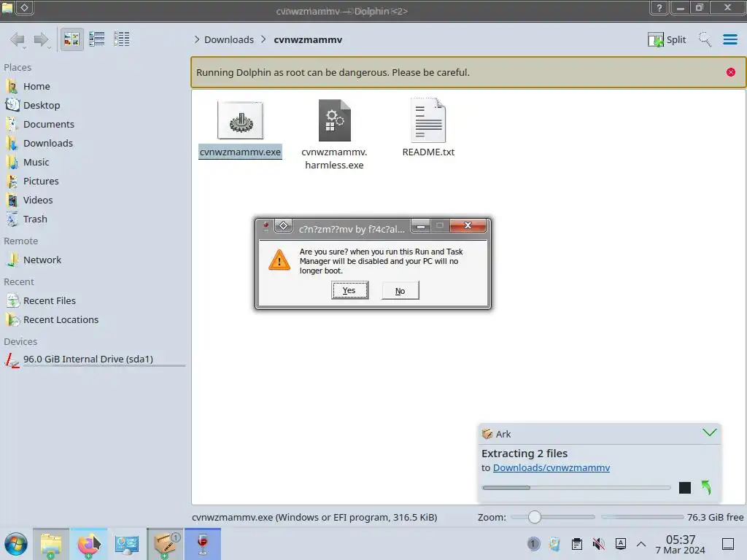The image size is (747, 560).
Task: Go forward in Dolphin navigation
Action: point(42,39)
